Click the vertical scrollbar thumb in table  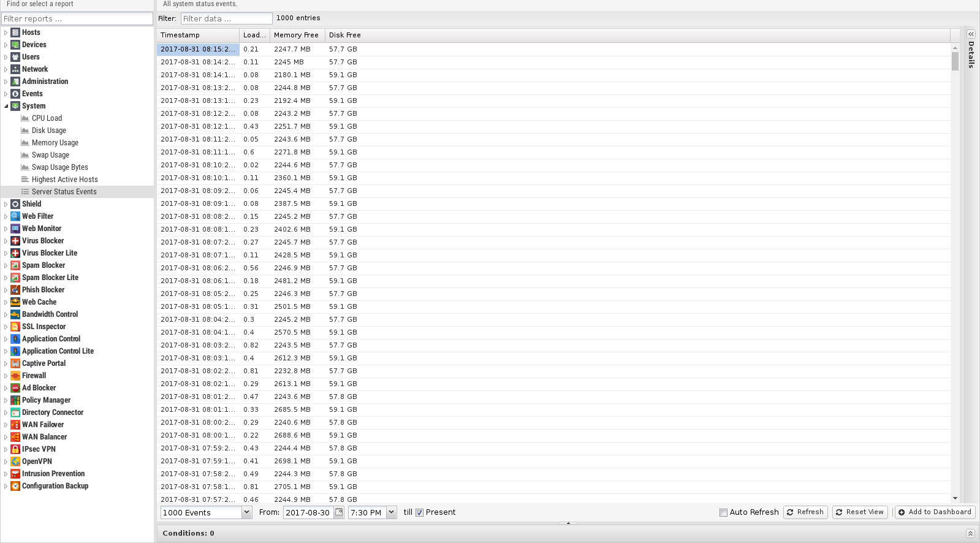click(x=955, y=61)
